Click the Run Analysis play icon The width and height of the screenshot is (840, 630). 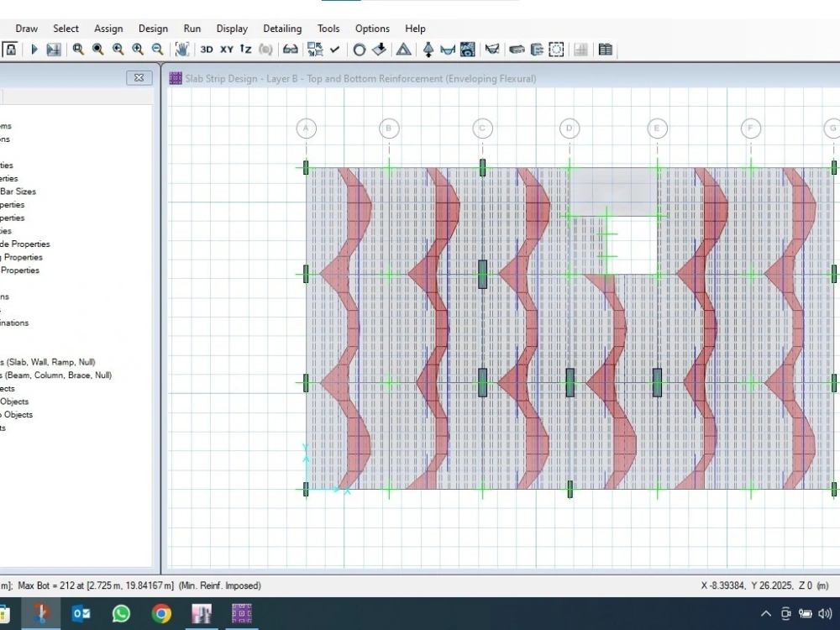[x=34, y=50]
